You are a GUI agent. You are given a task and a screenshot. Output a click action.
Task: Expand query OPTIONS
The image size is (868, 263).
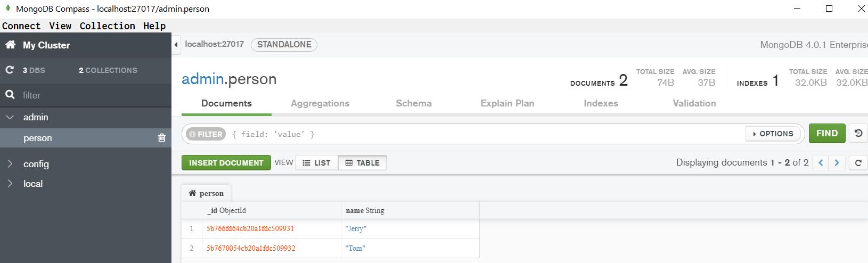click(773, 134)
